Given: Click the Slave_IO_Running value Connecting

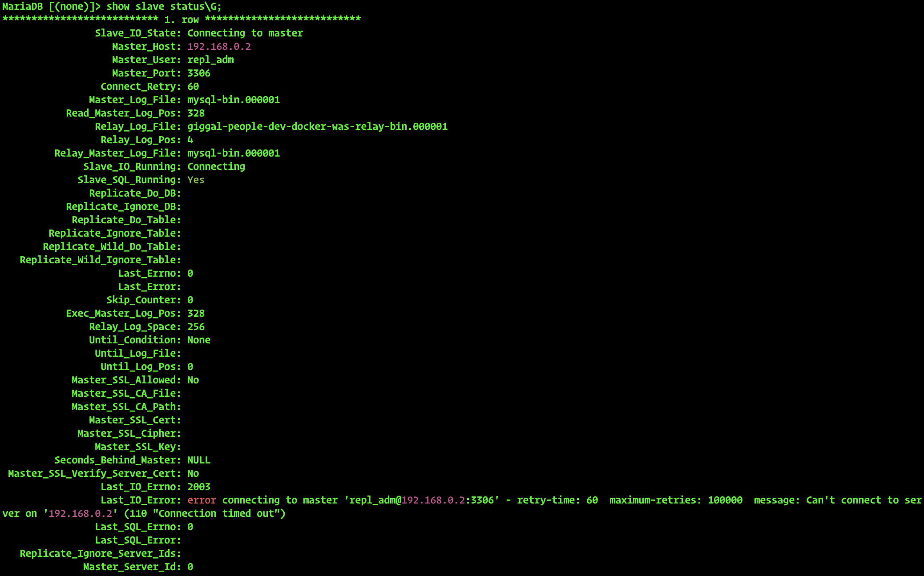Looking at the screenshot, I should (216, 167).
